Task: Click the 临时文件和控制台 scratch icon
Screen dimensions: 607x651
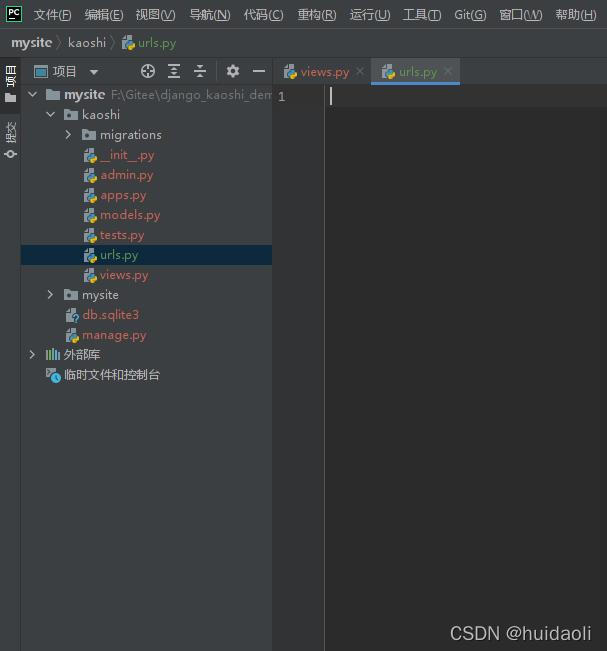Action: (x=53, y=375)
